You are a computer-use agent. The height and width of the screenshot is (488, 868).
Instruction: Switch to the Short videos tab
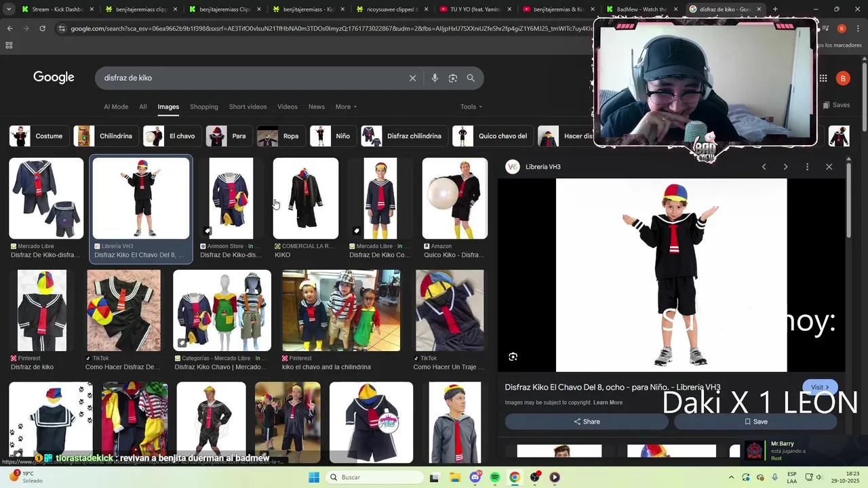(248, 106)
